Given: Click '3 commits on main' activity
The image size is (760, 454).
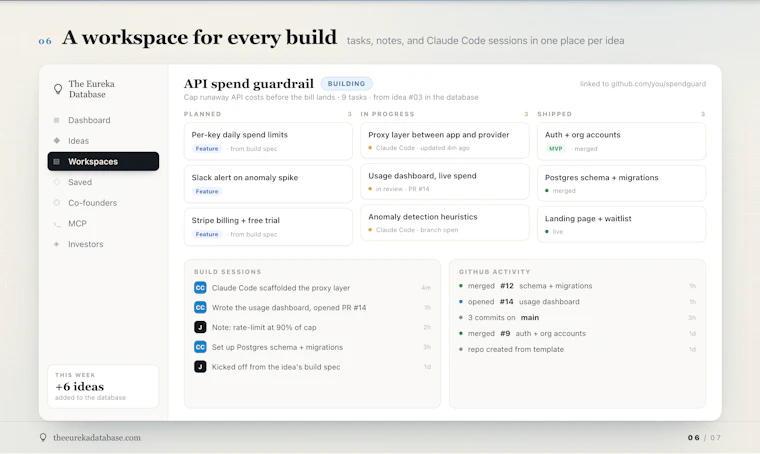Looking at the screenshot, I should point(577,318).
